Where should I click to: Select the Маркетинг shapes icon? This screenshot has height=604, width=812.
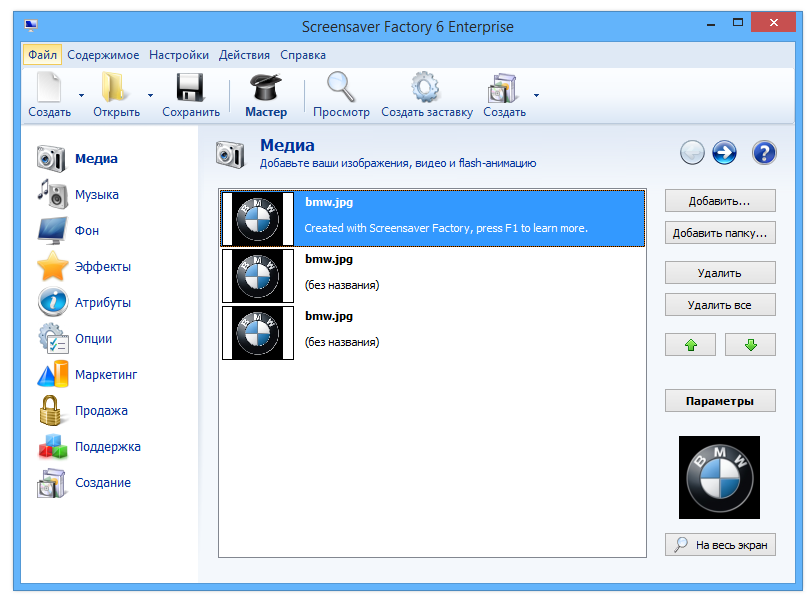[52, 374]
